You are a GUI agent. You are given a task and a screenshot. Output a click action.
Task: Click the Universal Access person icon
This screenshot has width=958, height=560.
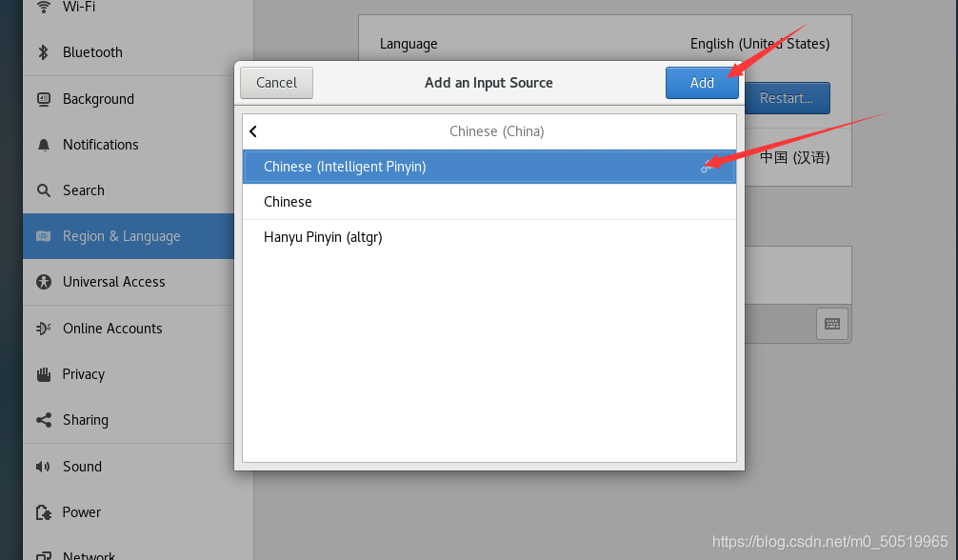coord(44,282)
